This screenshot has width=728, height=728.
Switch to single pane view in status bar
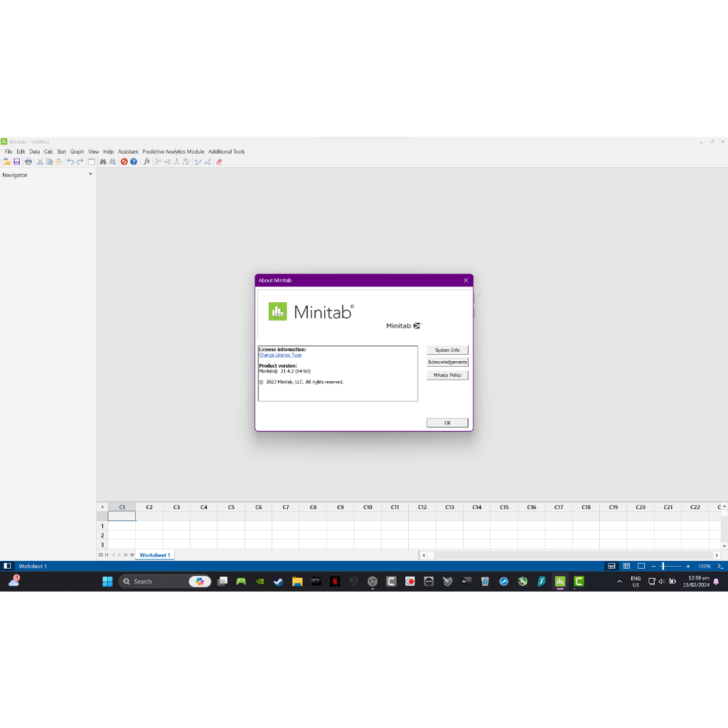[x=641, y=566]
